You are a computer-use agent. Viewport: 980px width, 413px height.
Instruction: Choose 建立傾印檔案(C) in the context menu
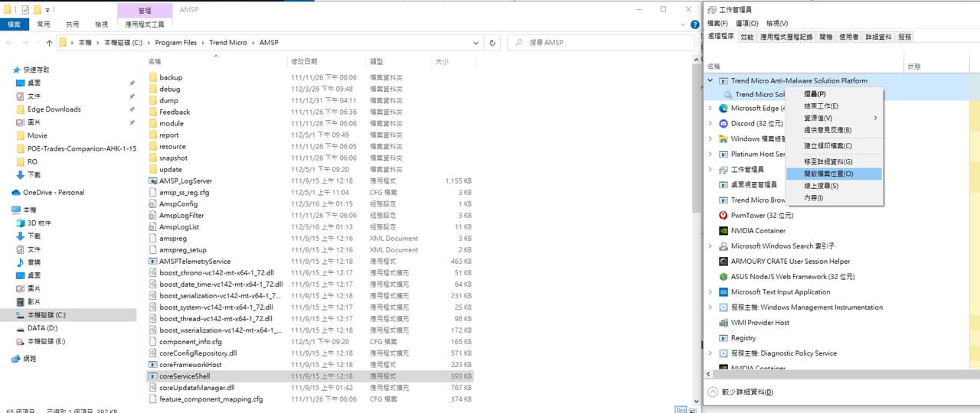coord(835,145)
